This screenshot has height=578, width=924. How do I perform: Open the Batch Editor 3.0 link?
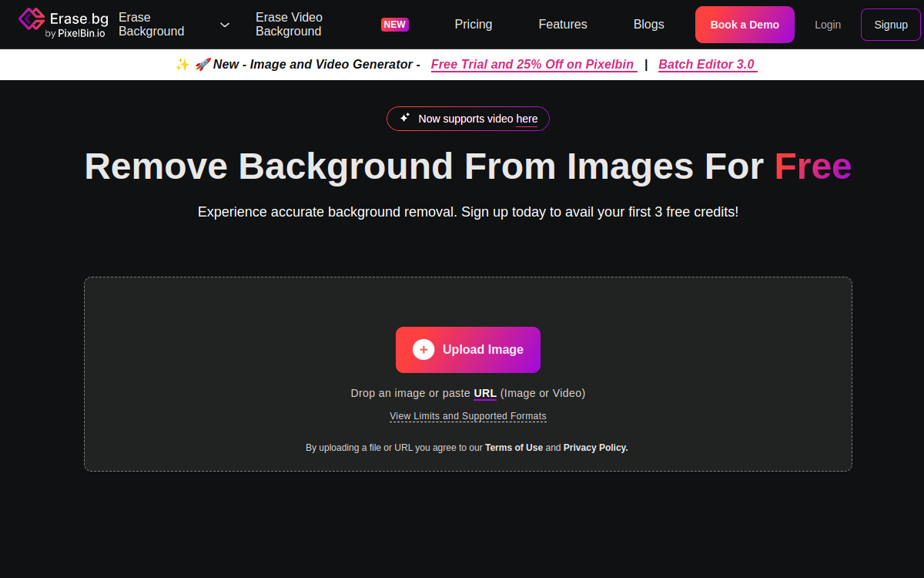707,65
